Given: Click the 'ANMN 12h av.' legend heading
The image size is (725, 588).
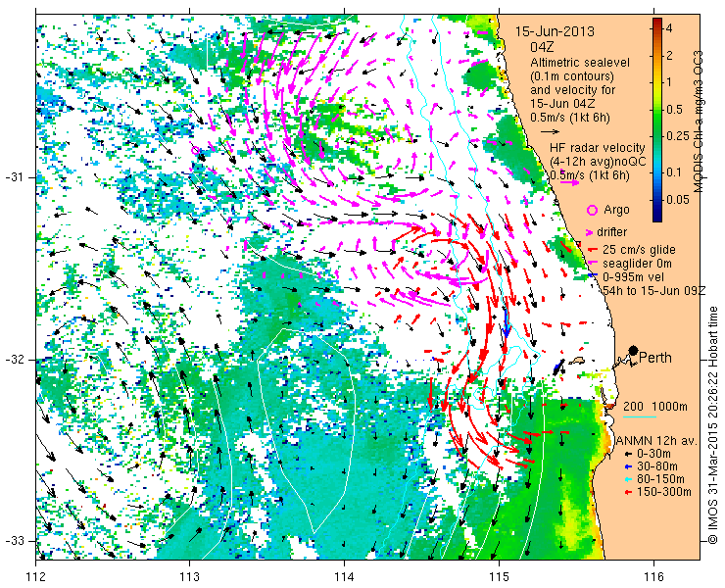Looking at the screenshot, I should (x=657, y=440).
